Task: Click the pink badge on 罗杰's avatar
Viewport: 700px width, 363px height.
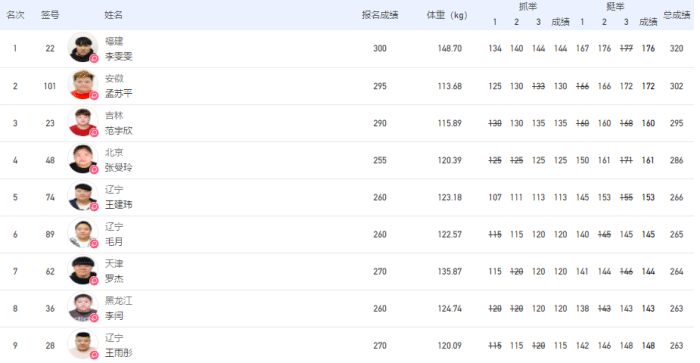Action: pyautogui.click(x=94, y=281)
